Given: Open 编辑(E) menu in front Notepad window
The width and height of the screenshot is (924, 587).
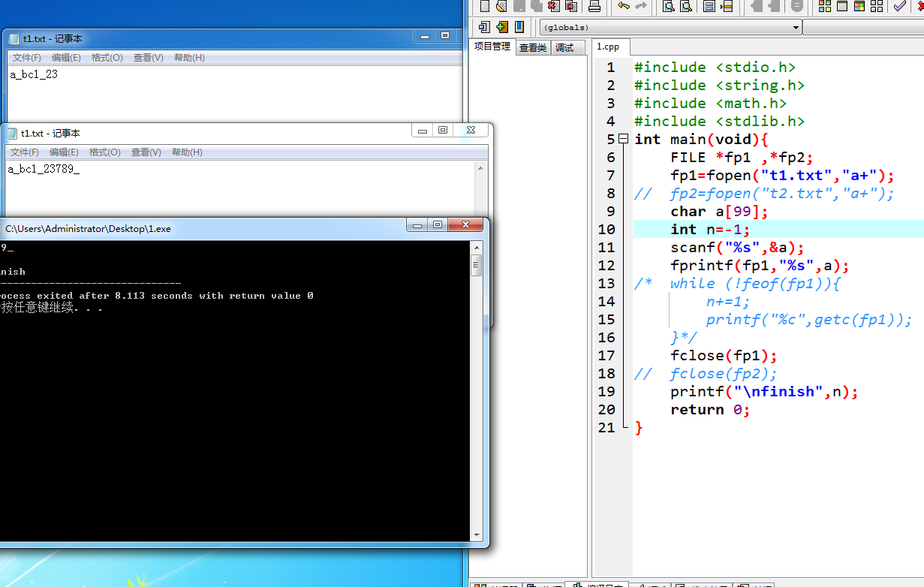Looking at the screenshot, I should pyautogui.click(x=64, y=152).
